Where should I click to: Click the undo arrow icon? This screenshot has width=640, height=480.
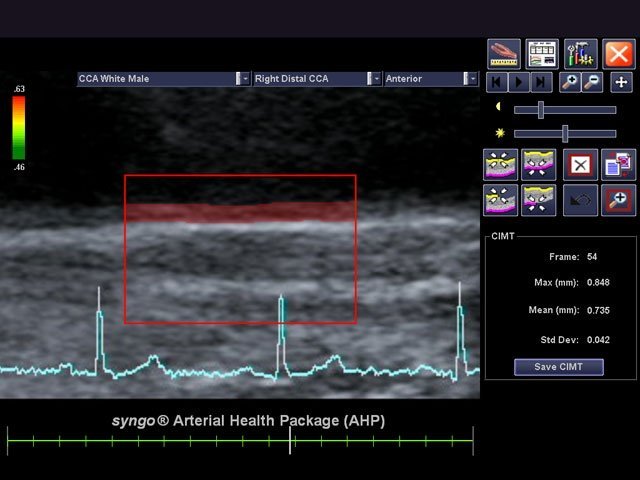(x=580, y=200)
